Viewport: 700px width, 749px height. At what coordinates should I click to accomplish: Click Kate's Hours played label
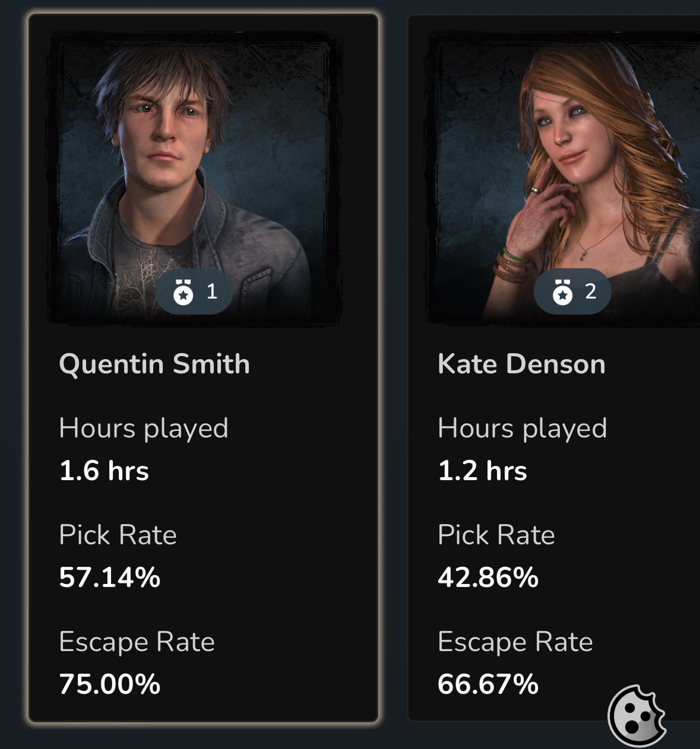point(522,429)
